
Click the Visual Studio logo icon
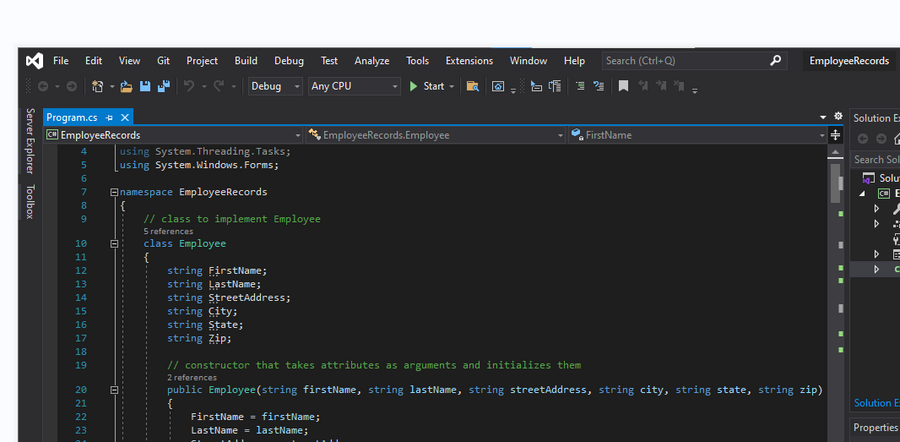pyautogui.click(x=34, y=61)
